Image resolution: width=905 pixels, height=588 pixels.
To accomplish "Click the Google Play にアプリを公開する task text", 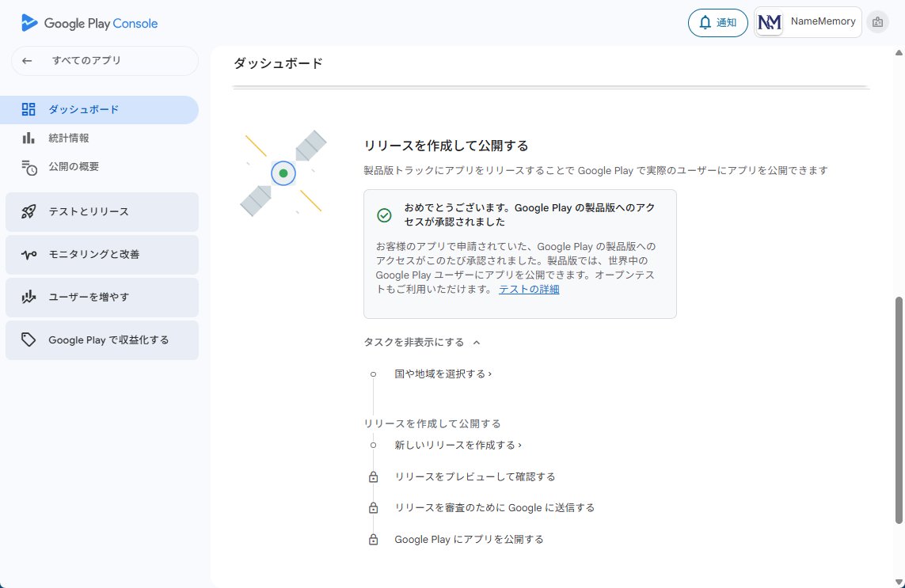I will pos(469,540).
